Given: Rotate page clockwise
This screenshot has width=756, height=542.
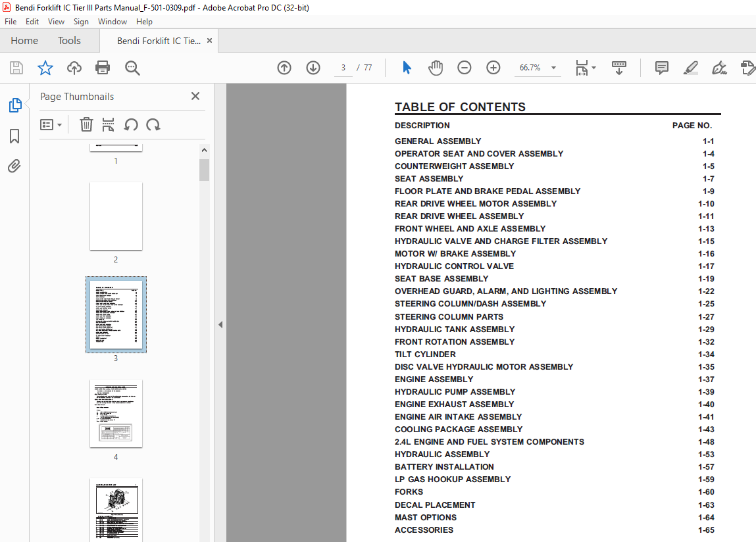Looking at the screenshot, I should pos(153,125).
